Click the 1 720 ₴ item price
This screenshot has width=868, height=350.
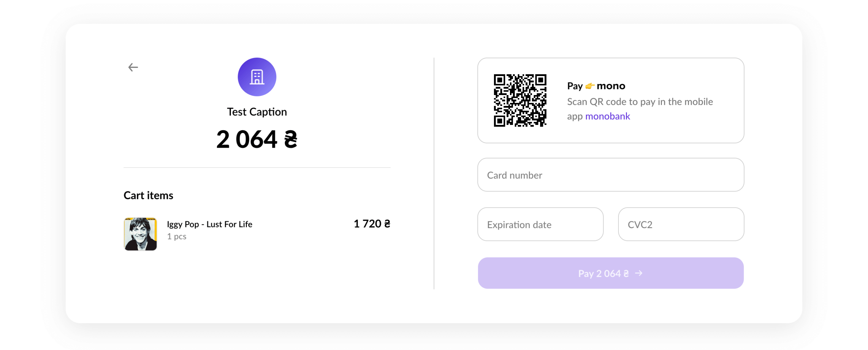coord(372,224)
